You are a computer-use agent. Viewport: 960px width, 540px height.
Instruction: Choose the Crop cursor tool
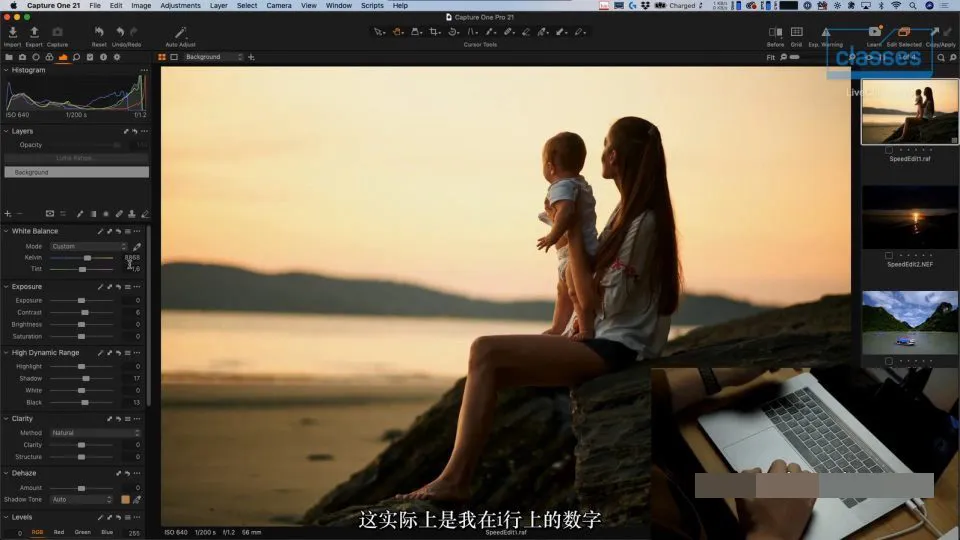[x=434, y=32]
